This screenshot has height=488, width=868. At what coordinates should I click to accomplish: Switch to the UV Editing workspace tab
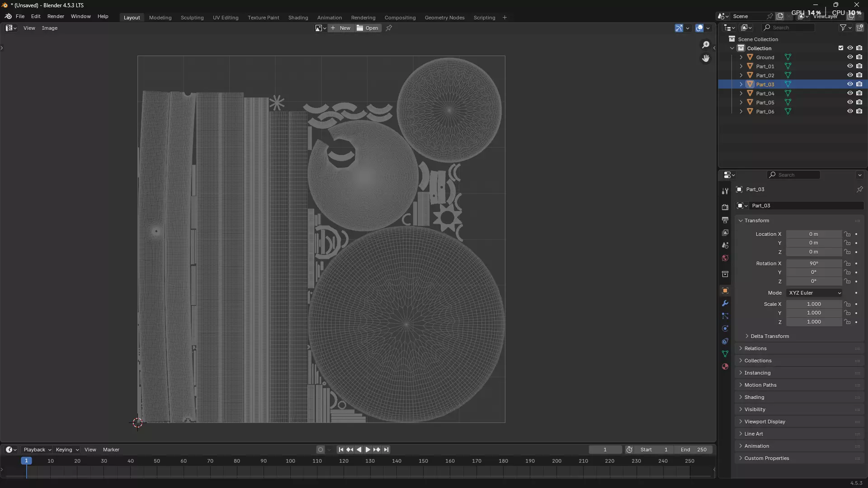click(225, 18)
